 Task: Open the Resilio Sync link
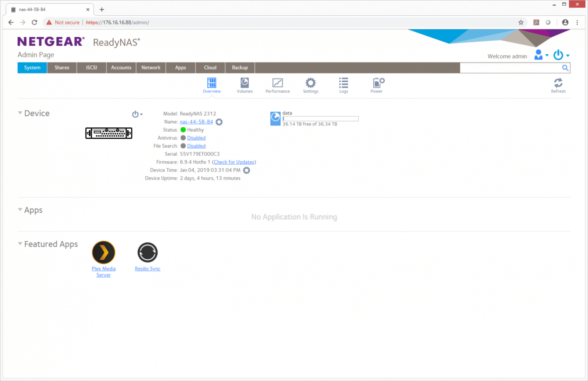pos(147,269)
